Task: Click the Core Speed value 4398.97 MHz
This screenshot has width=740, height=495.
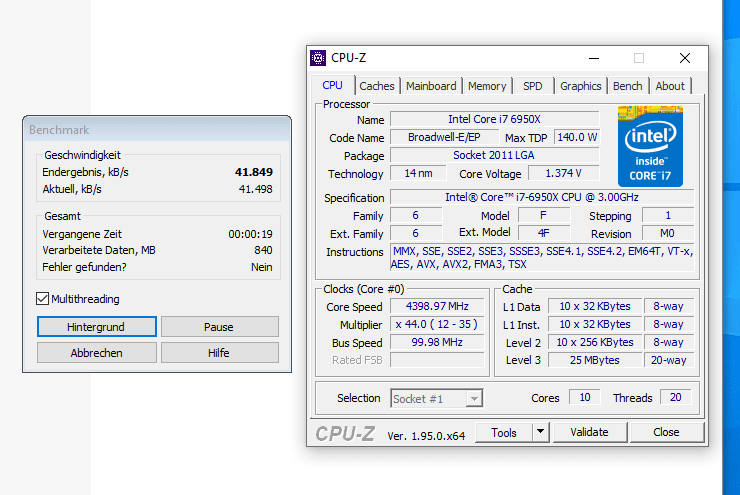Action: [437, 306]
